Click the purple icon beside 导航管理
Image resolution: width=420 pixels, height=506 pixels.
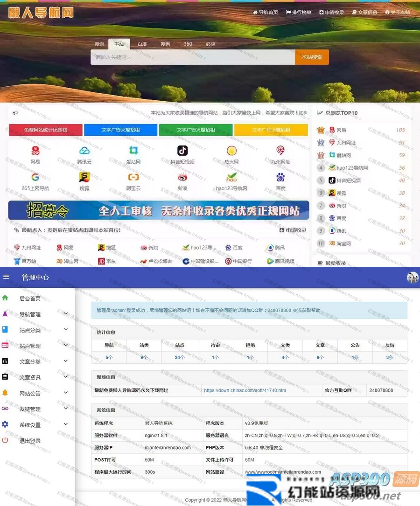[x=5, y=314]
